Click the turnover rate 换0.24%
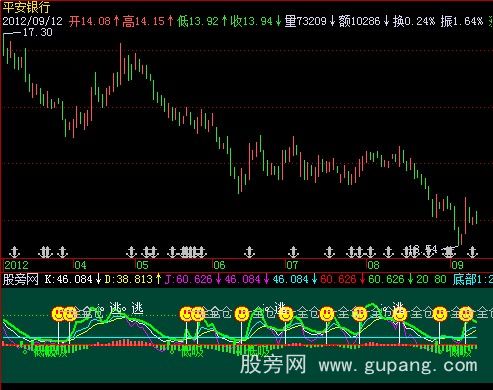The image size is (493, 390). (414, 21)
